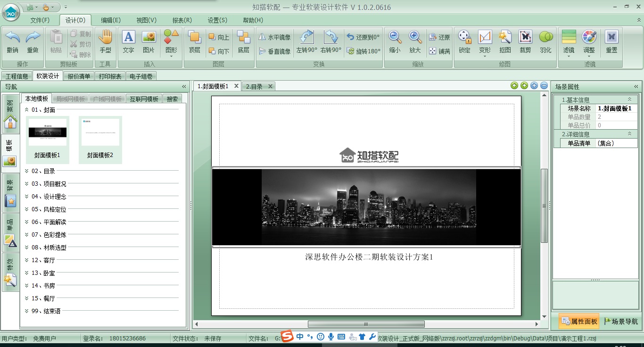Image resolution: width=644 pixels, height=347 pixels.
Task: Click the 属性面板 button
Action: click(579, 322)
